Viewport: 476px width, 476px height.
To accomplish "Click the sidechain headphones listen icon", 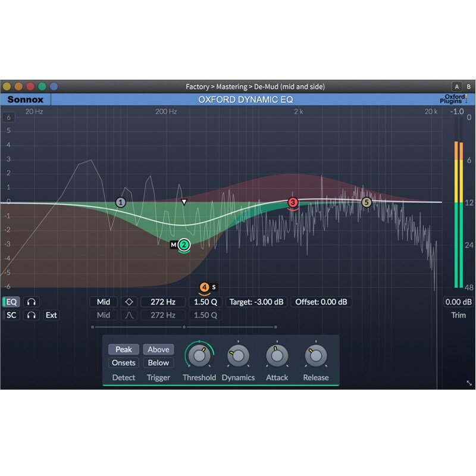I will (32, 315).
